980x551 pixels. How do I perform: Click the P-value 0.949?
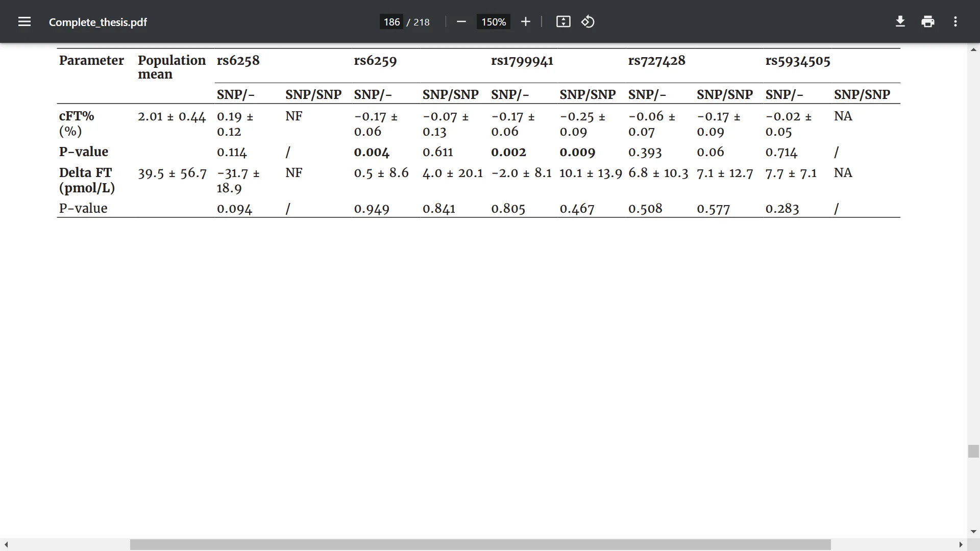tap(372, 209)
